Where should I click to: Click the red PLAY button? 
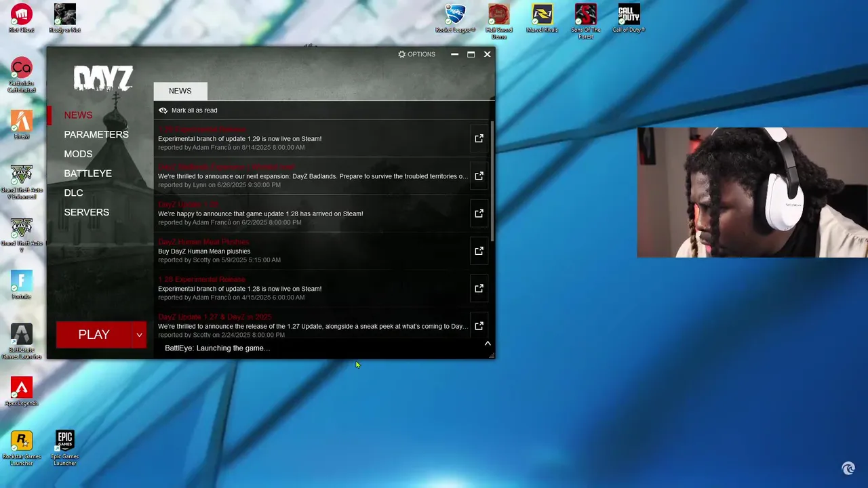click(x=94, y=335)
